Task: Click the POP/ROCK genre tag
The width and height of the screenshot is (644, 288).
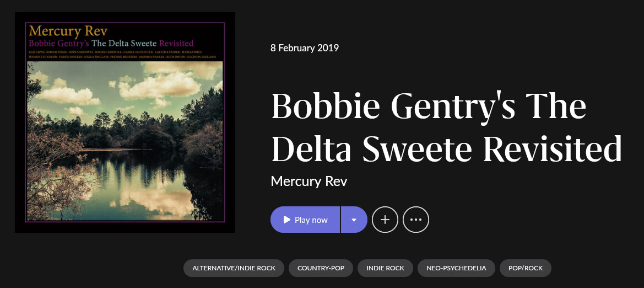Action: [x=526, y=268]
